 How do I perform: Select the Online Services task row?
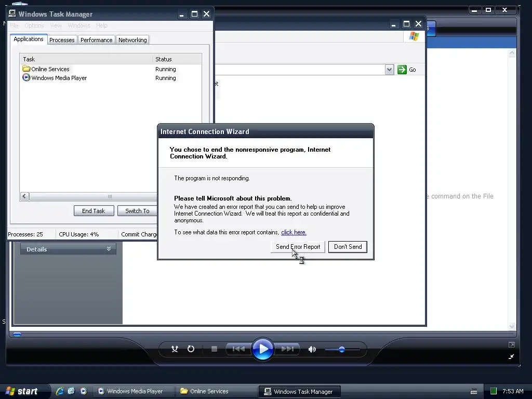coord(111,69)
